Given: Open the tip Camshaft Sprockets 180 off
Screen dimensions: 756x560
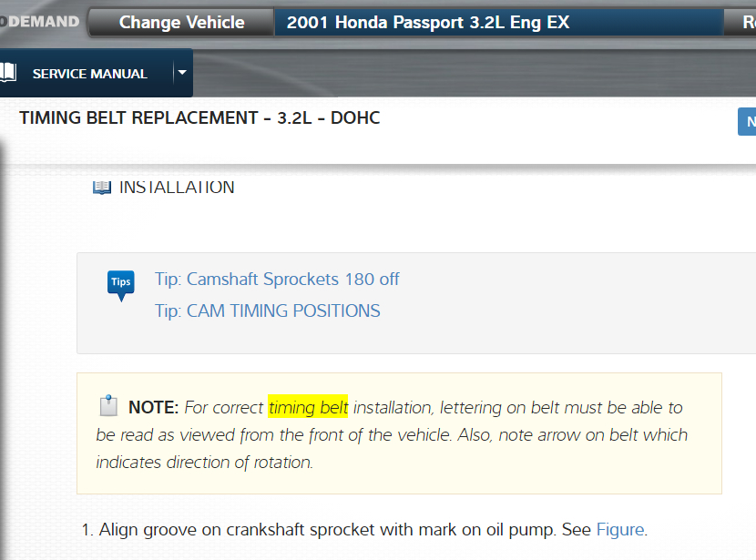Looking at the screenshot, I should pos(277,280).
